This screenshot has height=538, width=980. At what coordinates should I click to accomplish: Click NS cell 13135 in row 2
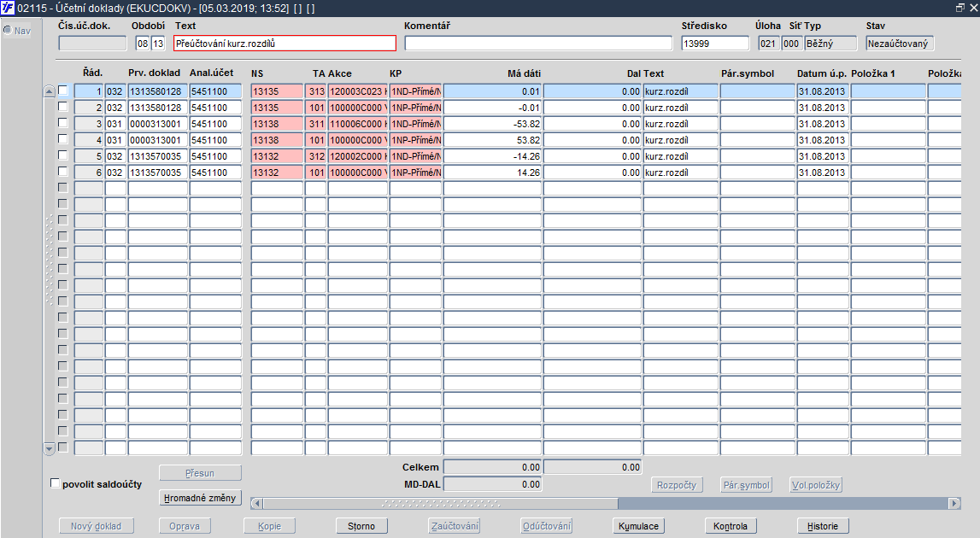coord(277,108)
